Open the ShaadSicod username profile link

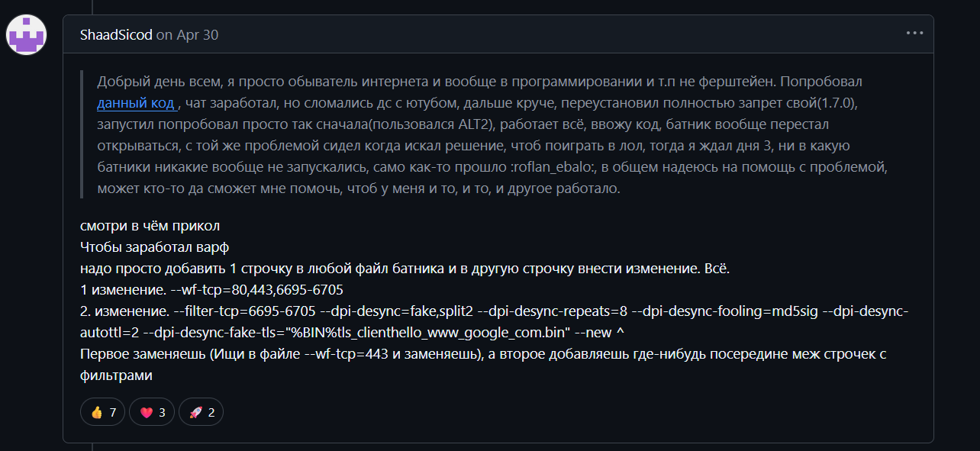pos(116,34)
